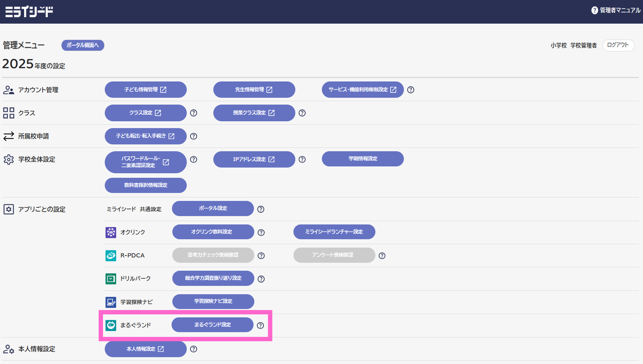Viewport: 643px width, 364px height.
Task: Open まるぐランド設定
Action: [x=212, y=325]
